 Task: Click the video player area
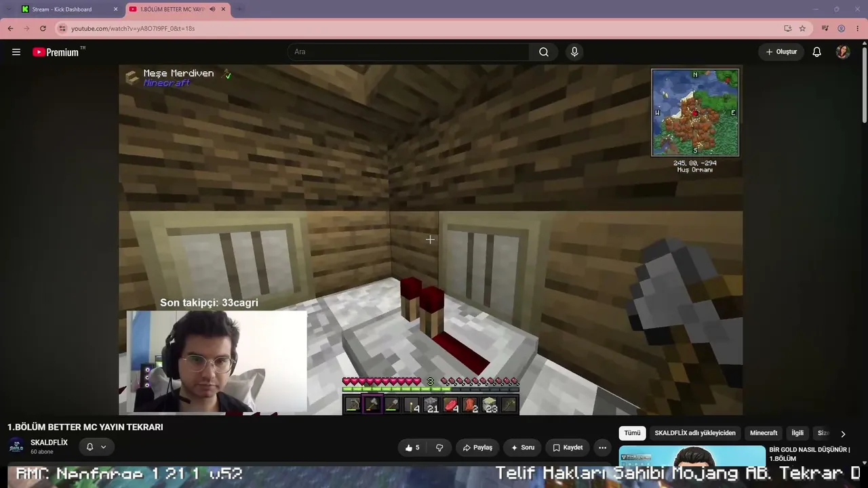coord(431,239)
